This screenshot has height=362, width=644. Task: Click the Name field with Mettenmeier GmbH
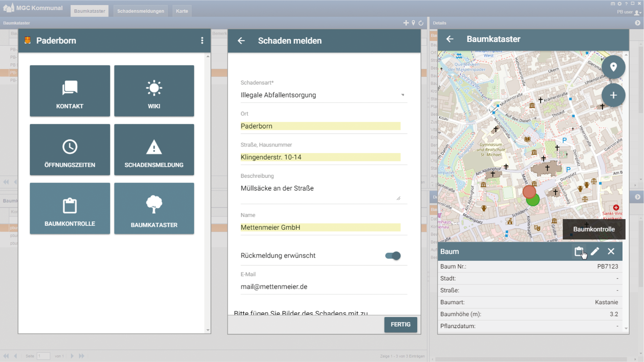click(320, 227)
